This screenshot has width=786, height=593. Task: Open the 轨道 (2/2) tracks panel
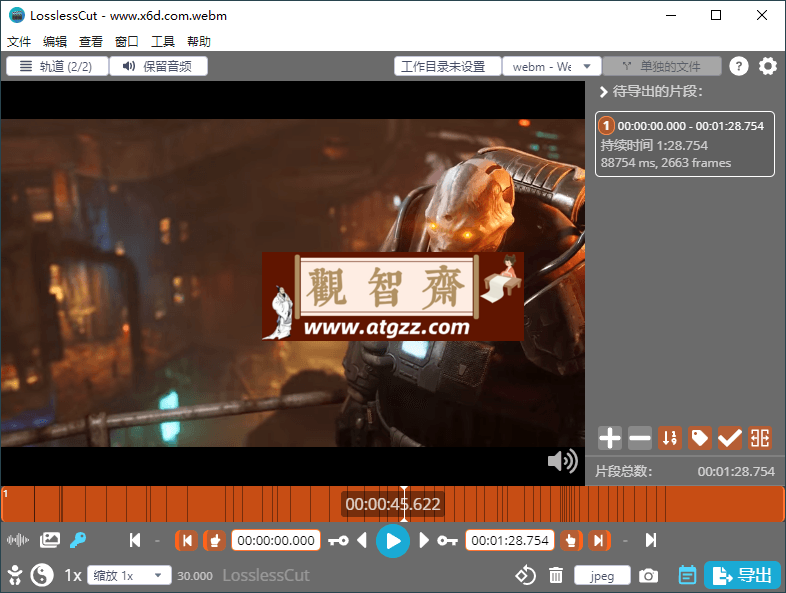(x=57, y=66)
